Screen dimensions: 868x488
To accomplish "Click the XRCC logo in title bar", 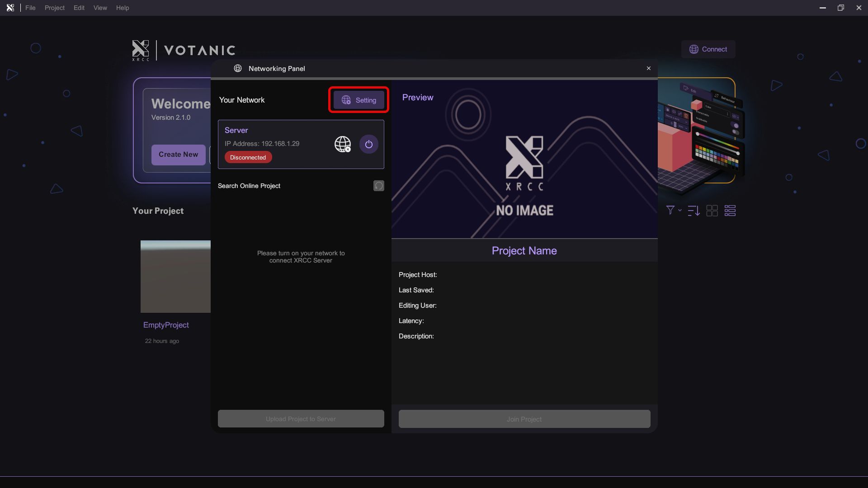I will pos(10,8).
